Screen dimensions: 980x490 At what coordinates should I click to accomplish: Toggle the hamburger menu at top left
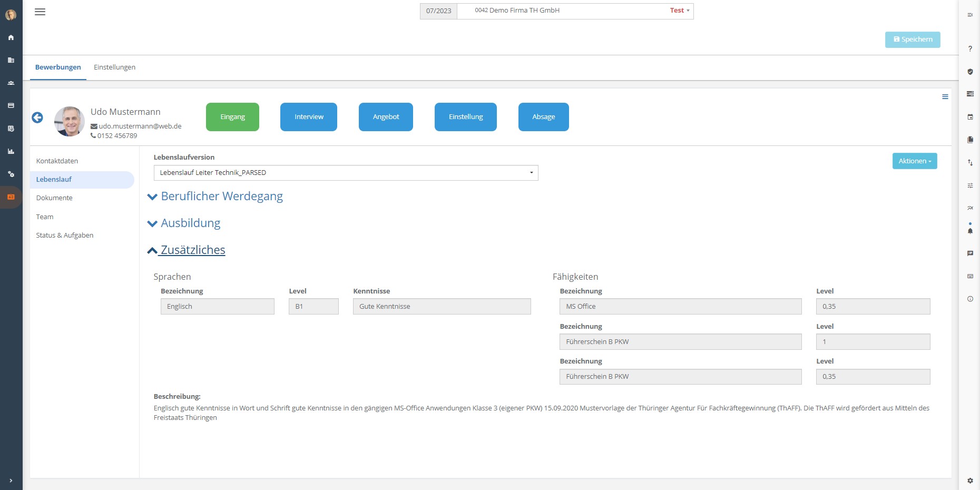coord(40,12)
